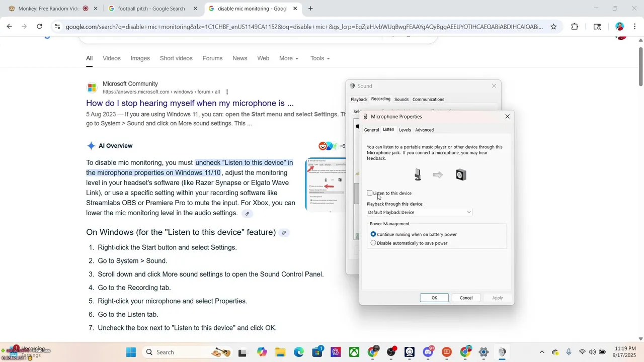The width and height of the screenshot is (644, 362).
Task: Open Windows Settings gear in taskbar
Action: pyautogui.click(x=484, y=352)
